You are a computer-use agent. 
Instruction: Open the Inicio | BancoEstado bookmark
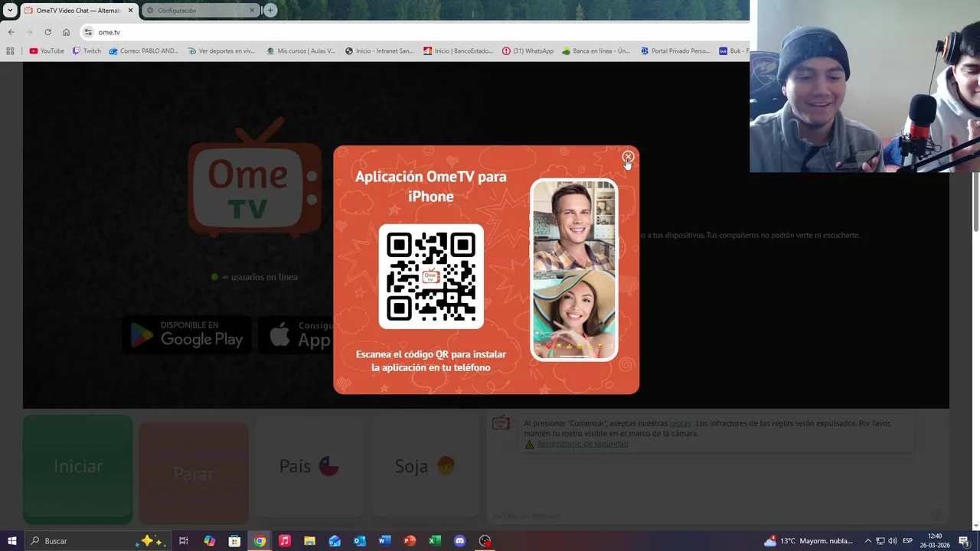pos(459,51)
